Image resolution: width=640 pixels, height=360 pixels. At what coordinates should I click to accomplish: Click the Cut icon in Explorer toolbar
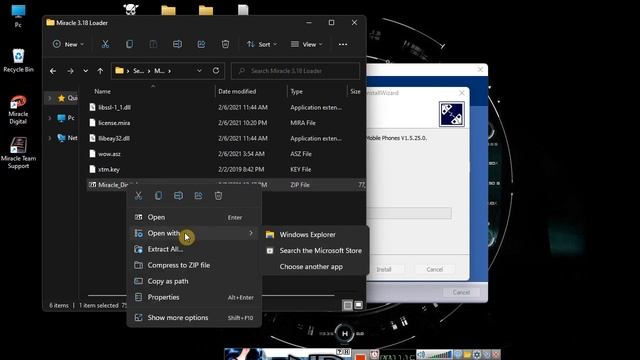click(x=105, y=44)
